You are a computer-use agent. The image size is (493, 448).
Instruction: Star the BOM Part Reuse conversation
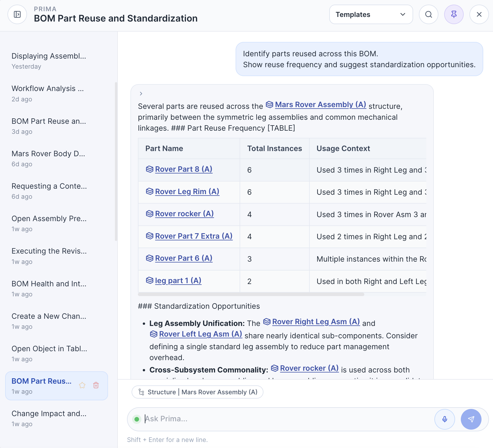click(x=82, y=385)
